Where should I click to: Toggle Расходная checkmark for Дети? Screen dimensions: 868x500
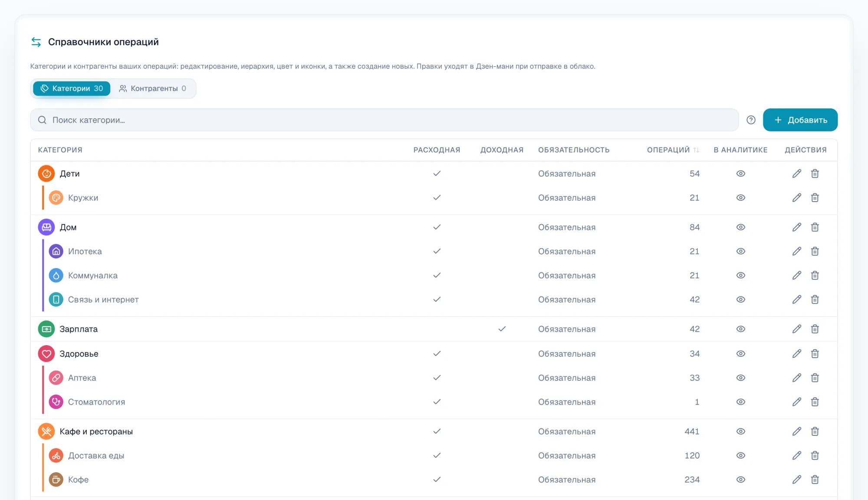[437, 173]
